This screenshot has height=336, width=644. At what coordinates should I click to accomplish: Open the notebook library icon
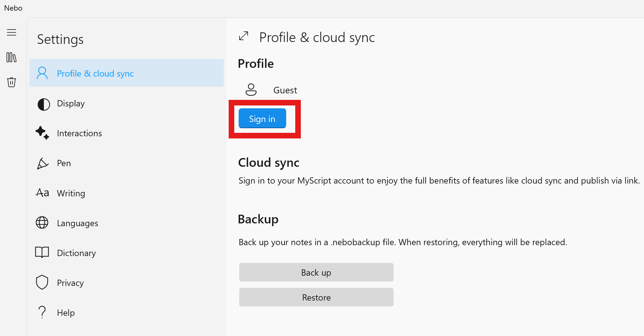tap(12, 57)
